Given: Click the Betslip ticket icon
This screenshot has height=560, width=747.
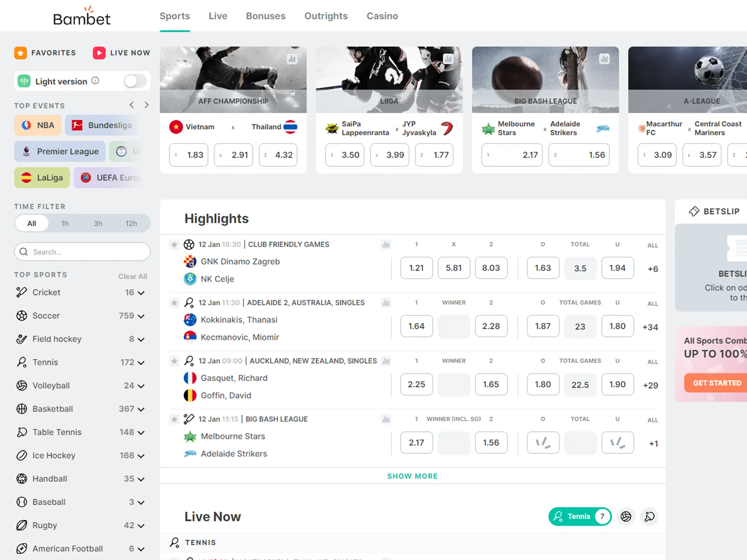Looking at the screenshot, I should tap(694, 211).
